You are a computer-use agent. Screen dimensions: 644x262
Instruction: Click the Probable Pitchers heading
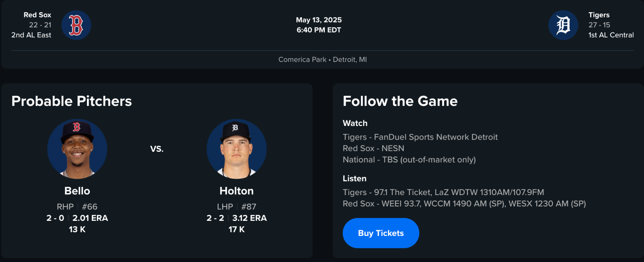click(72, 101)
